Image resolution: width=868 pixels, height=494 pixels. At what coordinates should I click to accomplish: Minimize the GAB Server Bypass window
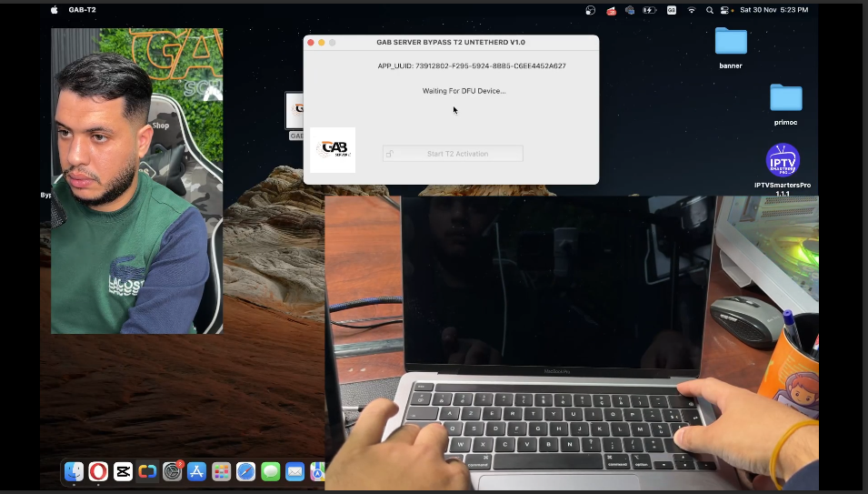322,43
